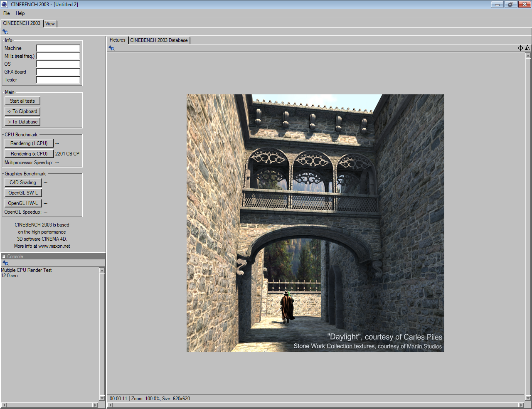This screenshot has width=532, height=409.
Task: Open the File menu
Action: 7,13
